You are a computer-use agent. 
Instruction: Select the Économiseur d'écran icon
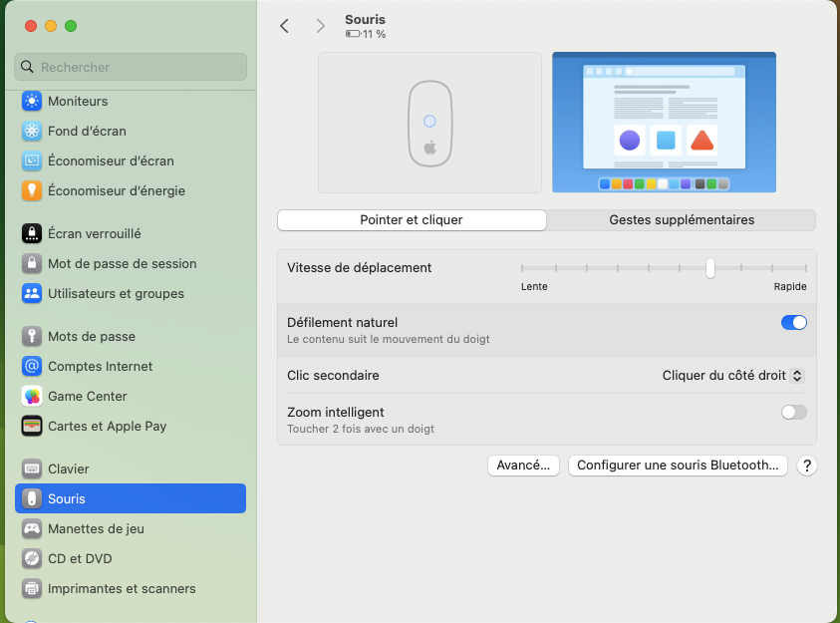click(32, 160)
